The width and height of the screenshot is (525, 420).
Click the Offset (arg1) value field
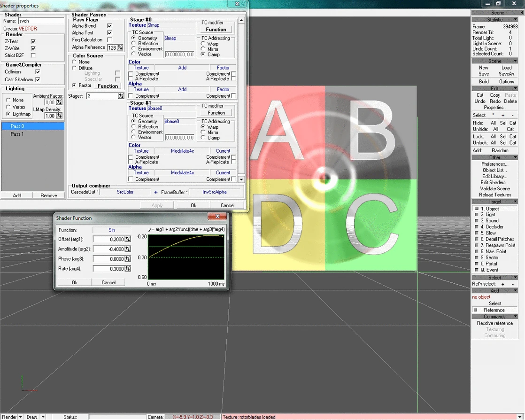109,239
